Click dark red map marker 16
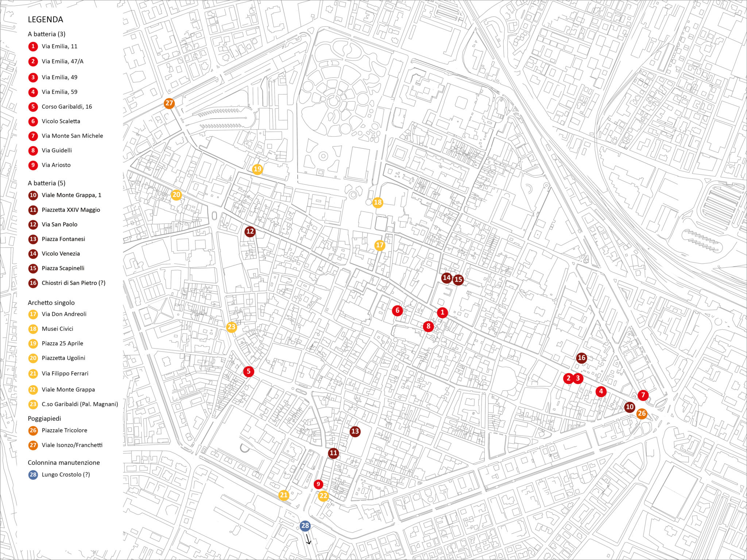This screenshot has width=747, height=560. 581,358
